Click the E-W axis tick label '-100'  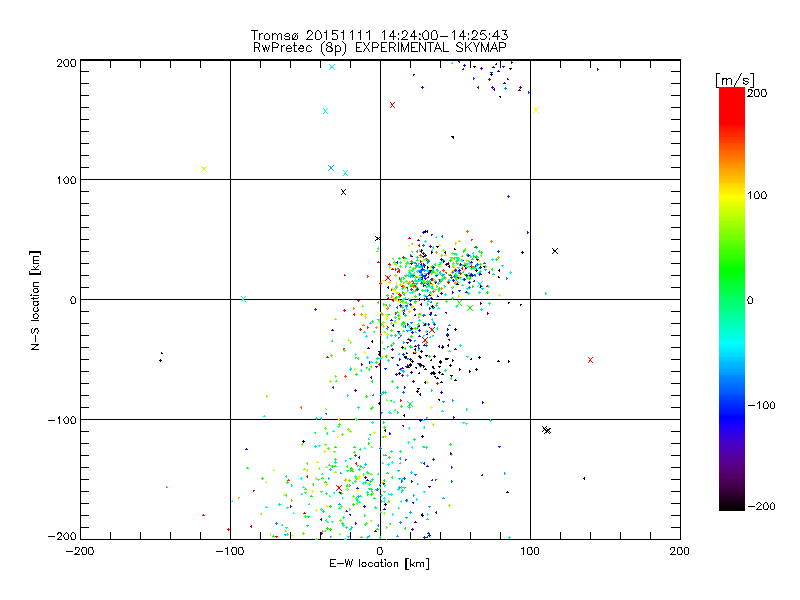pyautogui.click(x=230, y=551)
